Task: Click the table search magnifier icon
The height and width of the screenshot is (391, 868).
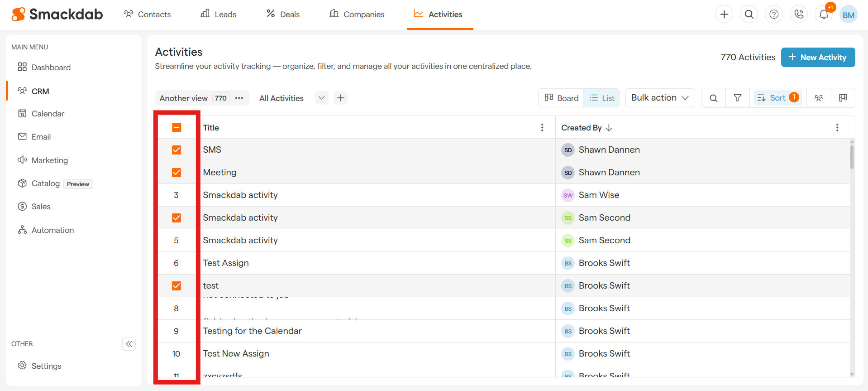Action: click(713, 98)
